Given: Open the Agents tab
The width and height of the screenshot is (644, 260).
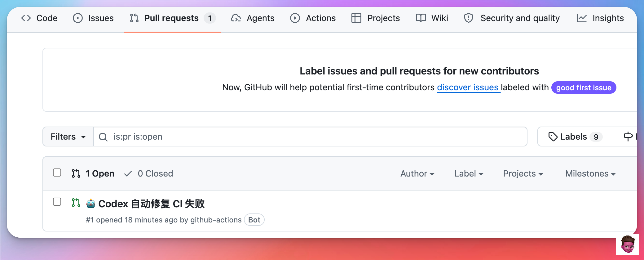Looking at the screenshot, I should pyautogui.click(x=253, y=18).
